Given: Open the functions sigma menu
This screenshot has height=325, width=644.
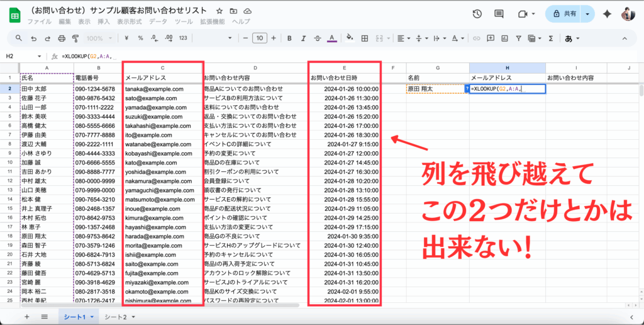Looking at the screenshot, I should [551, 38].
